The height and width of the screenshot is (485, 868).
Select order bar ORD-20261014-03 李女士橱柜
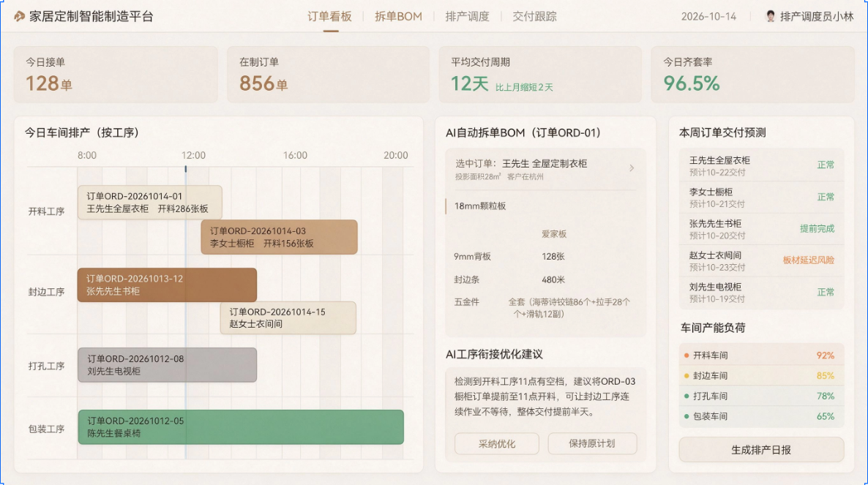(x=279, y=237)
